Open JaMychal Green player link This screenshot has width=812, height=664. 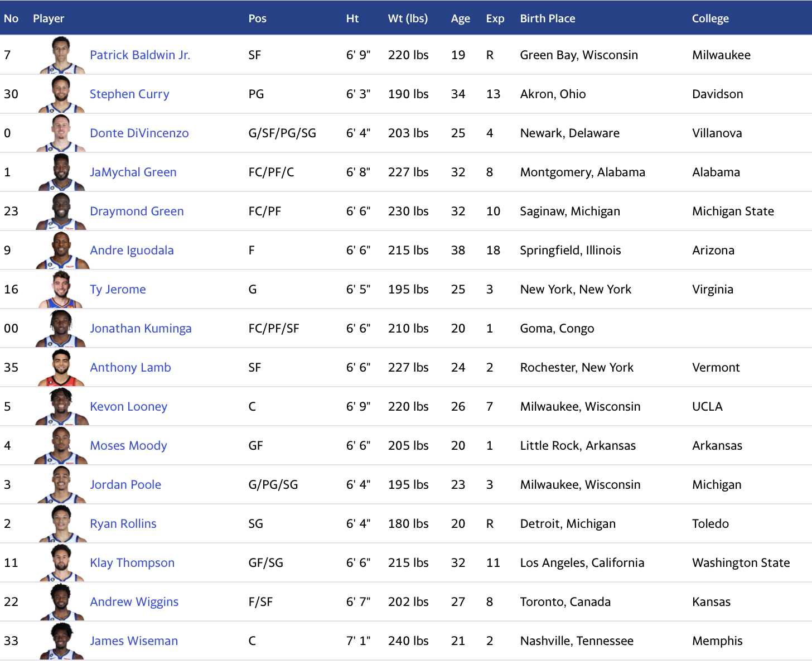point(133,172)
